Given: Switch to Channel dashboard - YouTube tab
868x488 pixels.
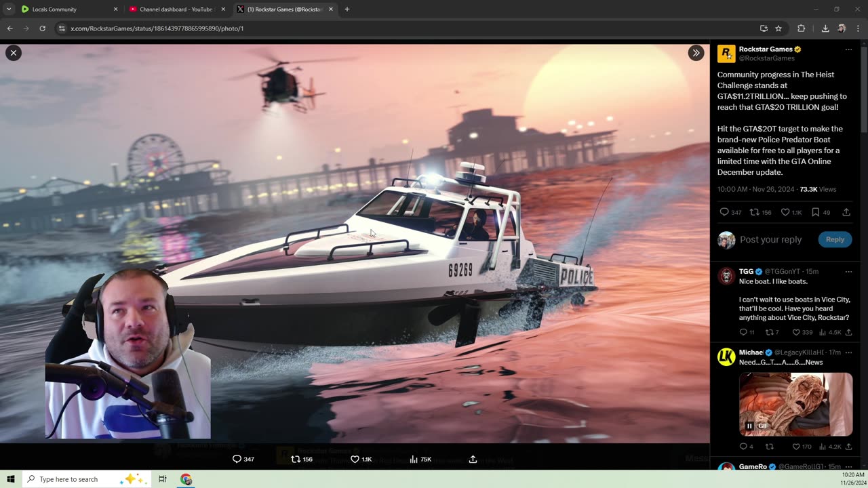Looking at the screenshot, I should (x=176, y=9).
